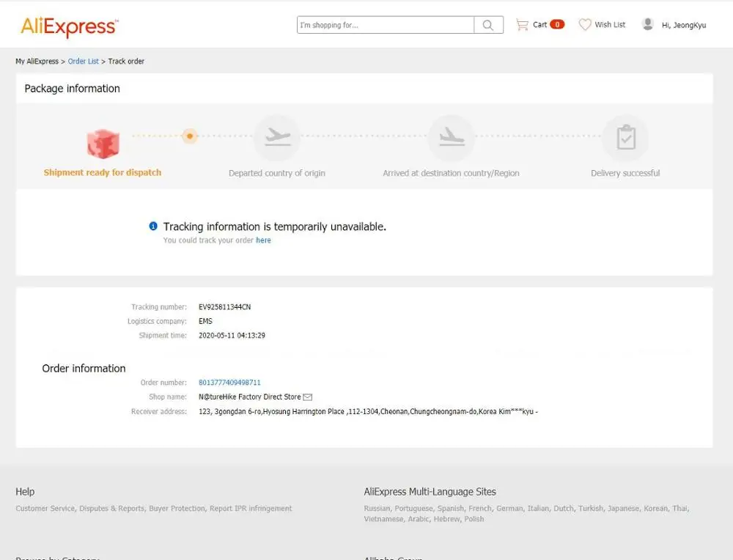Switch to Italian language site
Image resolution: width=733 pixels, height=560 pixels.
click(x=538, y=508)
